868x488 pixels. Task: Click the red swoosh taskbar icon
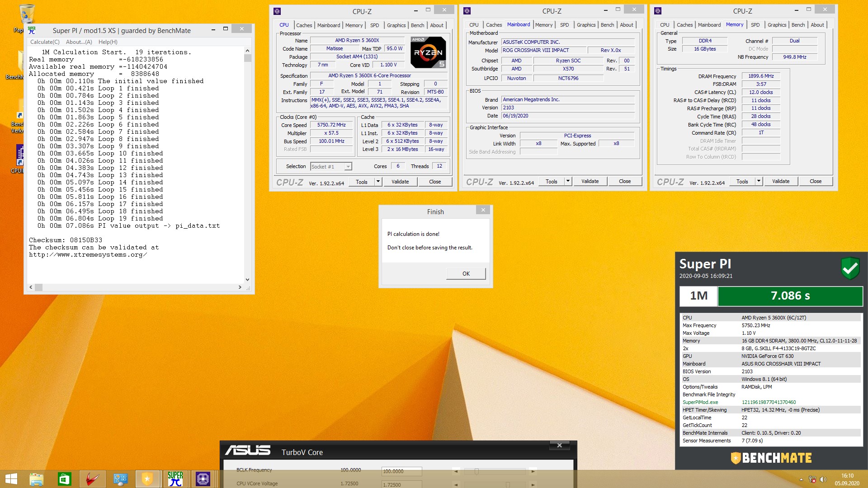coord(92,479)
